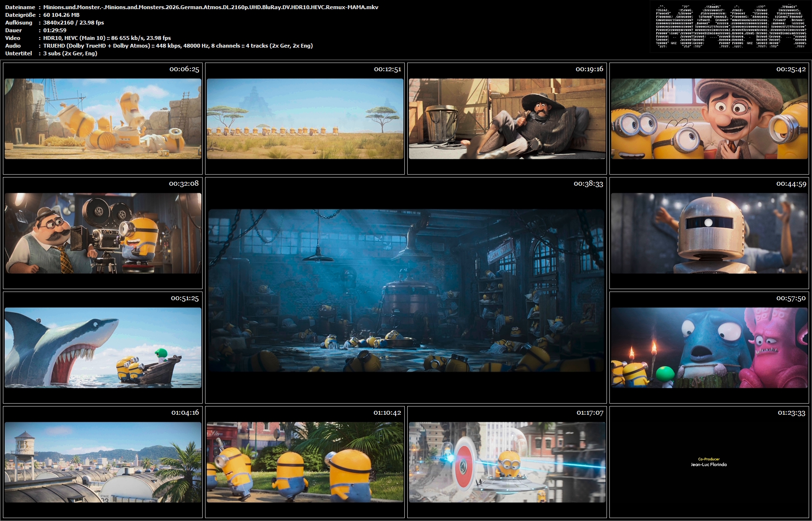Viewport: 812px width, 521px height.
Task: Click the HDR10, HEVC video info line
Action: tap(107, 38)
